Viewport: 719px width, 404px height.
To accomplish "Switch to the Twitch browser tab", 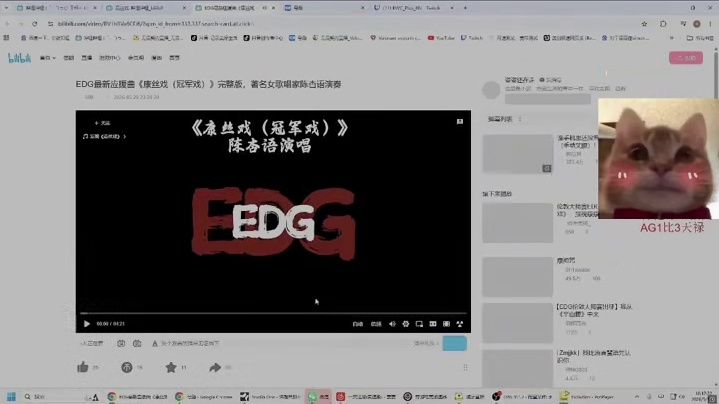I will [x=414, y=8].
